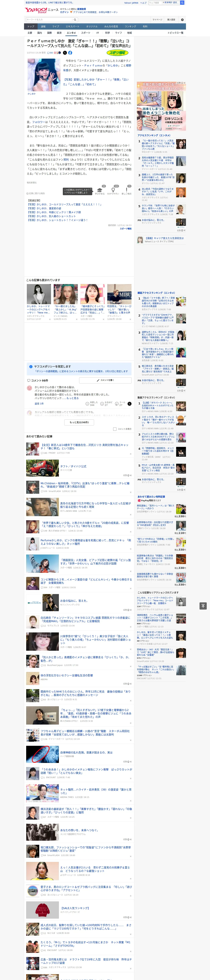210x980 pixels.
Task: Click the blue web search button at top
Action: pos(182,3)
